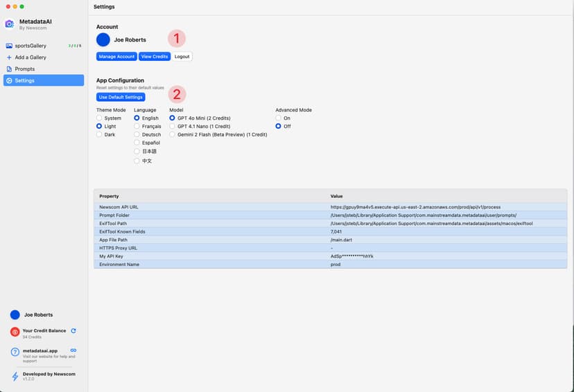
Task: Set theme mode to System
Action: click(x=100, y=118)
